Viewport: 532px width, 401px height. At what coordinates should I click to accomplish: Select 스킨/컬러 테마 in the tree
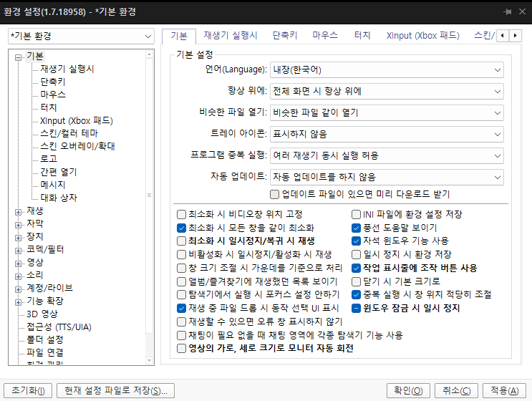click(69, 133)
